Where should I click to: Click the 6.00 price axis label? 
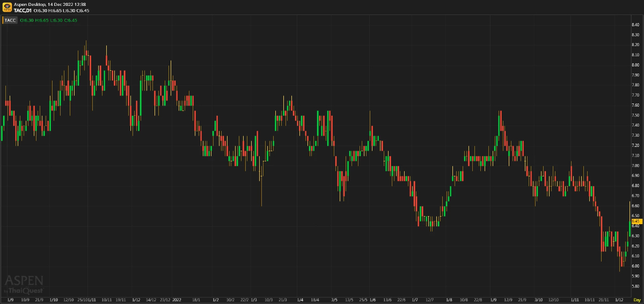[x=636, y=266]
